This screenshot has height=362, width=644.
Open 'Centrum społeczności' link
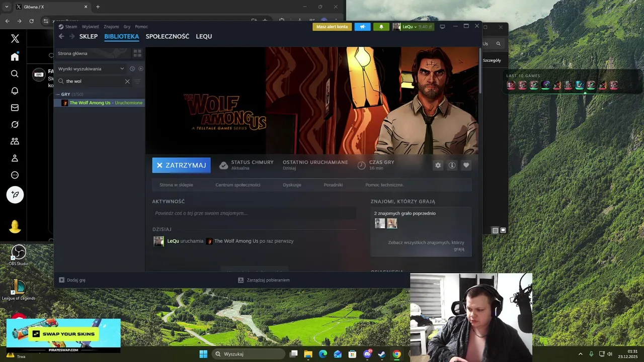(x=238, y=185)
